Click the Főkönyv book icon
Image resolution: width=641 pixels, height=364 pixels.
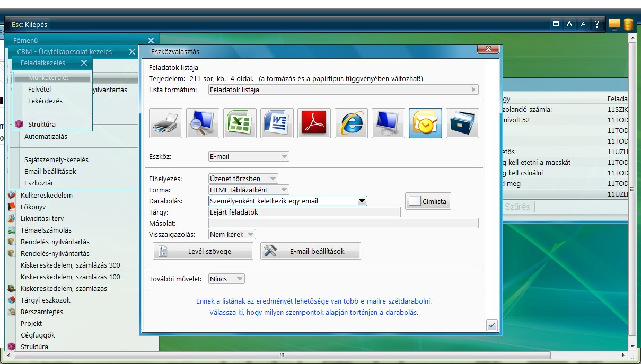tap(12, 207)
